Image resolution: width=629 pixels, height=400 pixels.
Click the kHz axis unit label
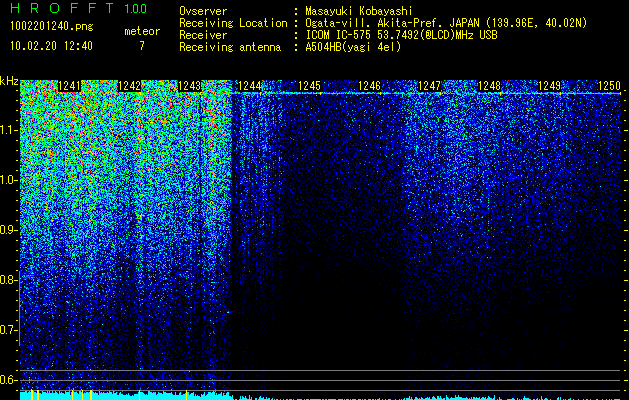tap(9, 81)
